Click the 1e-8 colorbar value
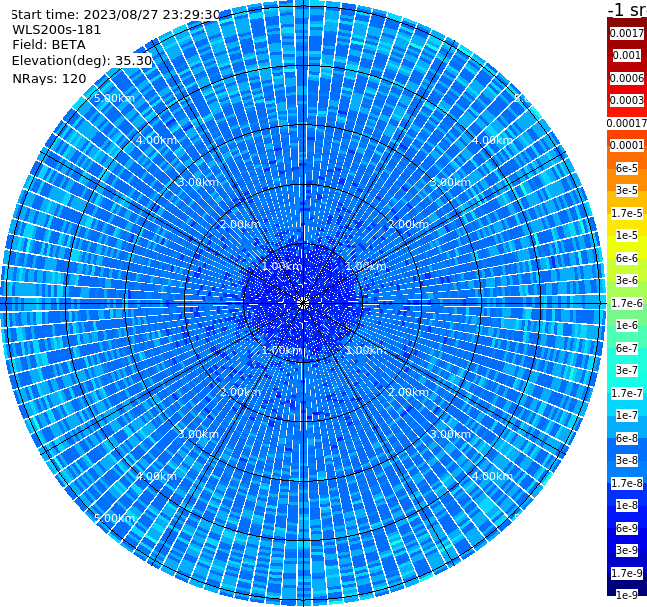 627,505
